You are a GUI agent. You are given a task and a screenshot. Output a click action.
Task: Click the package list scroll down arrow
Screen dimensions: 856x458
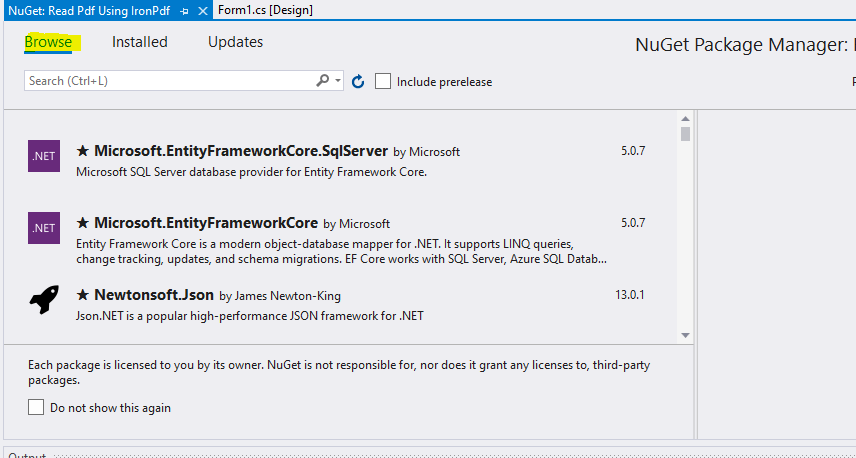tap(685, 335)
